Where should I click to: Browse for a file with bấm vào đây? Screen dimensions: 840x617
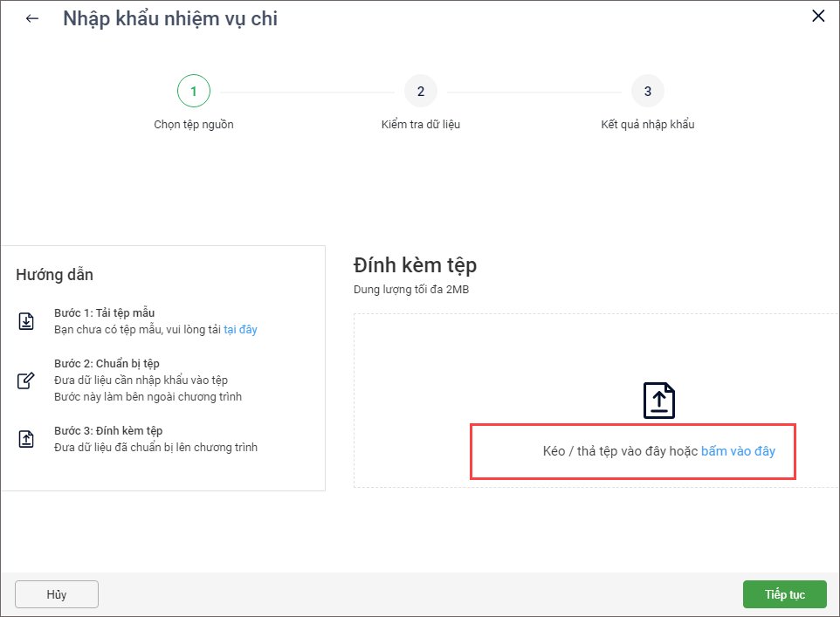738,451
